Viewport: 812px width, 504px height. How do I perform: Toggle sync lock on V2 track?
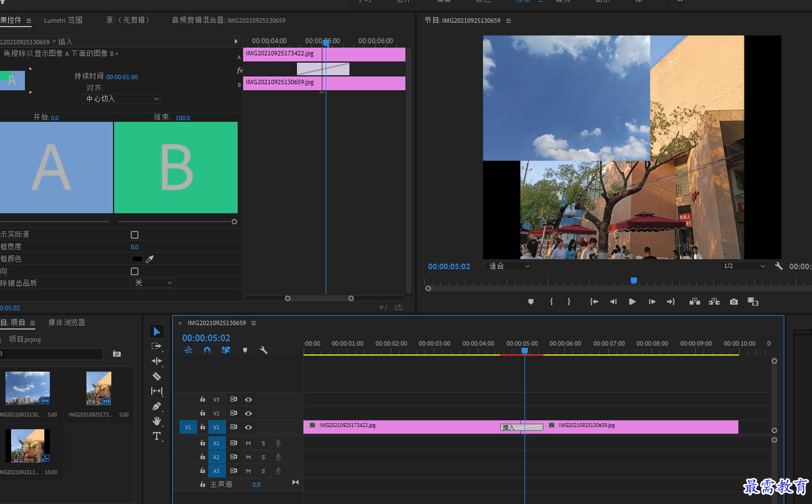coord(234,413)
